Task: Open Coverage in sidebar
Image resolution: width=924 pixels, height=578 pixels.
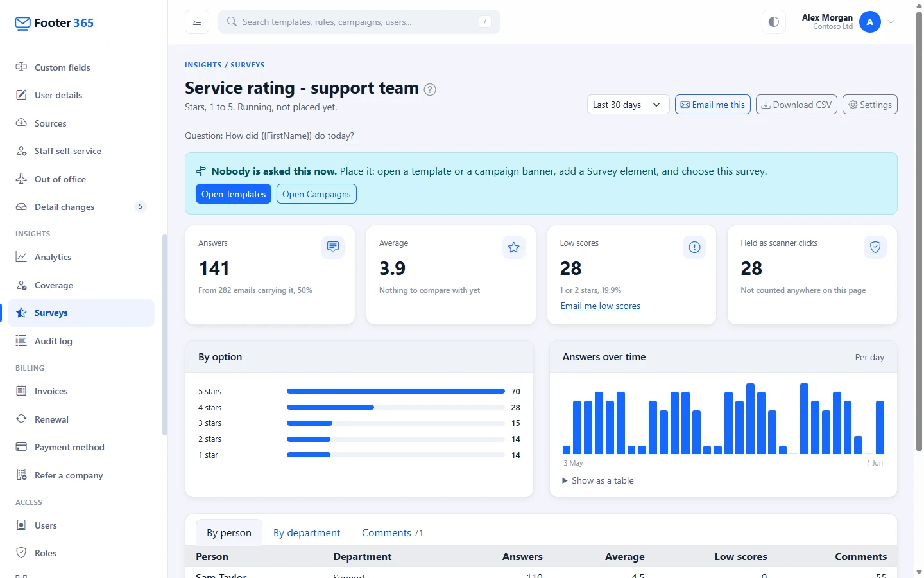Action: click(81, 285)
